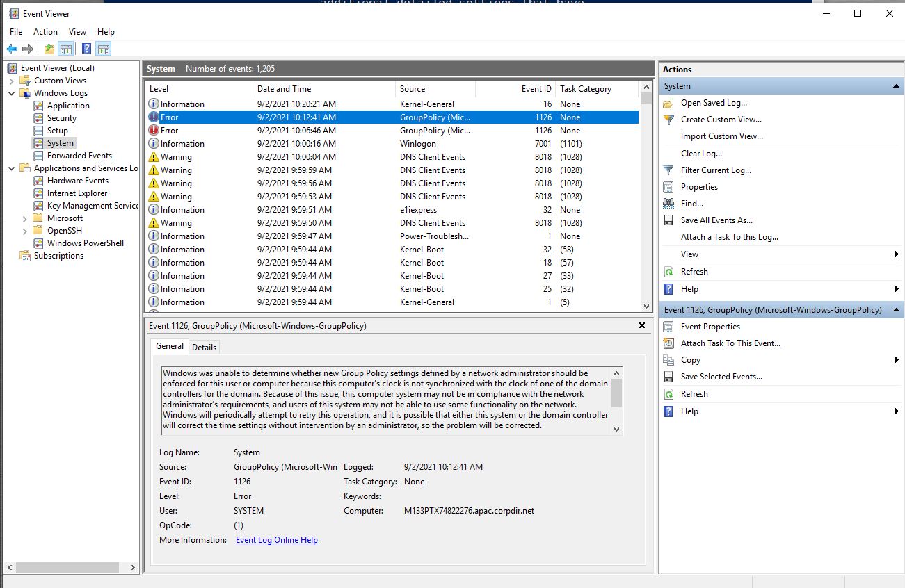Click the blue back navigation arrow

click(11, 48)
